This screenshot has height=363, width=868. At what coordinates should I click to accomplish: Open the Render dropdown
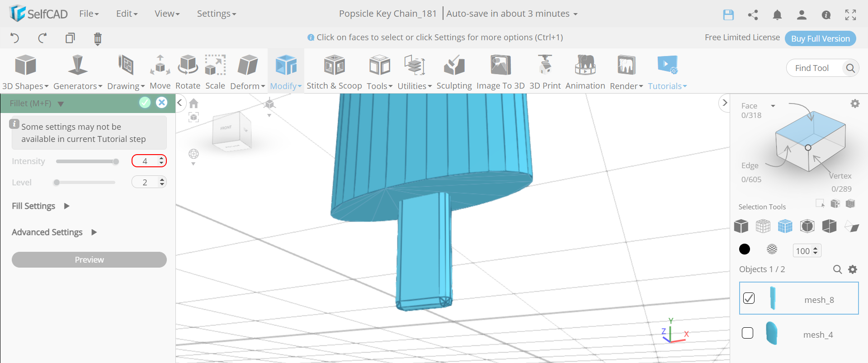pos(626,72)
